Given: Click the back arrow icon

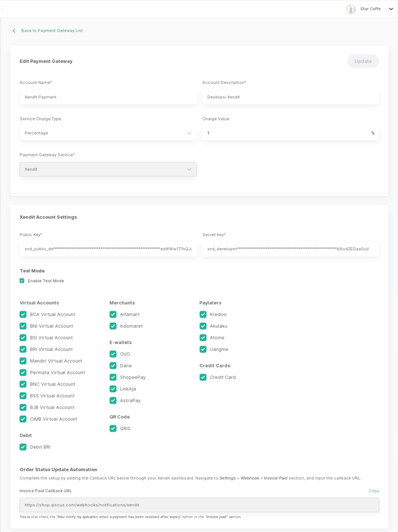Looking at the screenshot, I should (x=14, y=30).
